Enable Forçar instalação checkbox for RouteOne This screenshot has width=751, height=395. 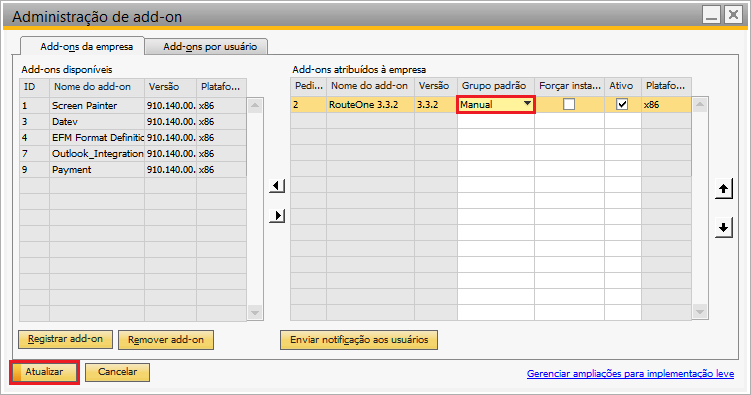point(569,104)
